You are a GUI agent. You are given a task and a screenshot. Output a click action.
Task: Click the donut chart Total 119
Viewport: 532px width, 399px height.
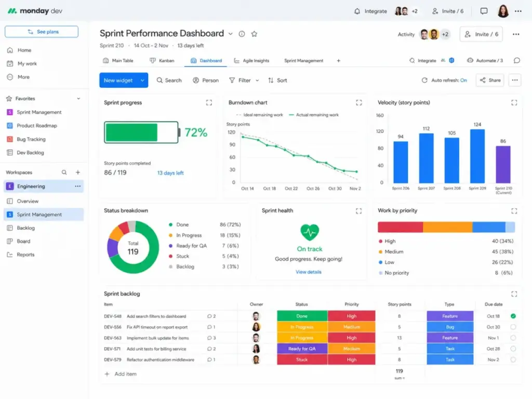(133, 247)
